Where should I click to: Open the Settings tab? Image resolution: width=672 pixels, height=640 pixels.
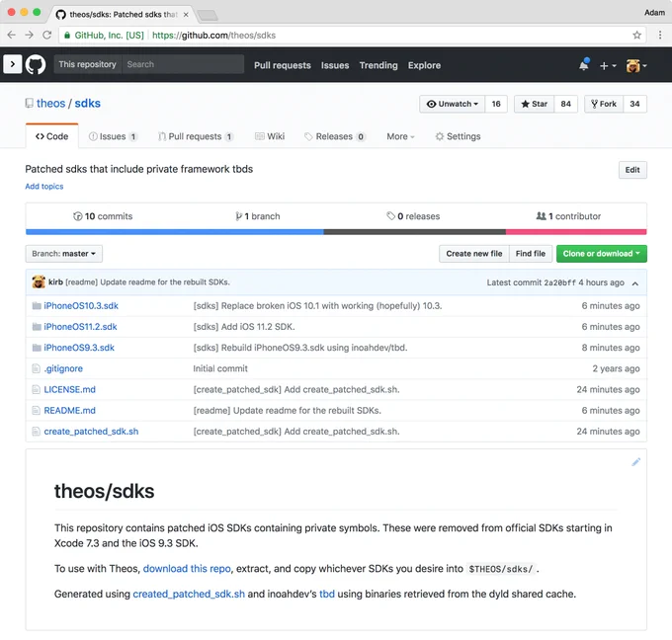[x=458, y=136]
